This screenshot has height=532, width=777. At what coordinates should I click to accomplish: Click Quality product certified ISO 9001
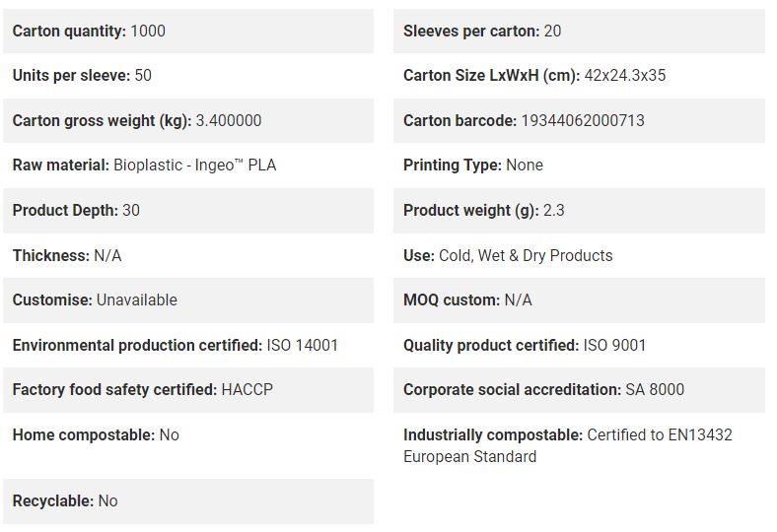coord(525,345)
